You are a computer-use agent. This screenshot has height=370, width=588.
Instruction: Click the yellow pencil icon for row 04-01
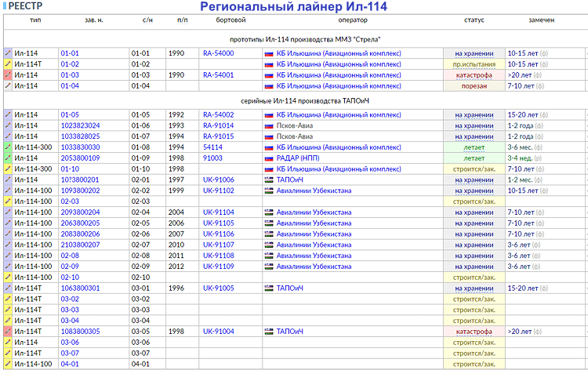pyautogui.click(x=8, y=364)
